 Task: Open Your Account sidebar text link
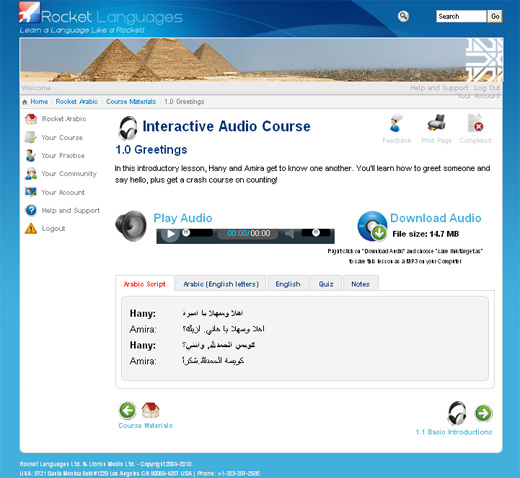point(63,192)
